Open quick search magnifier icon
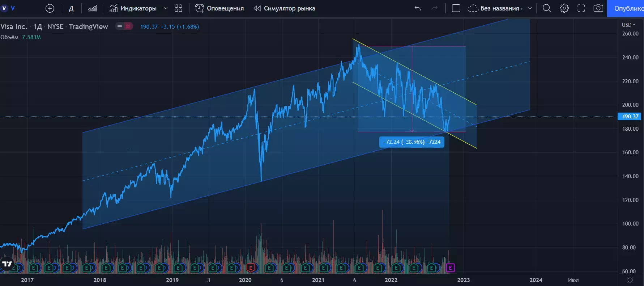This screenshot has width=644, height=286. (x=547, y=8)
